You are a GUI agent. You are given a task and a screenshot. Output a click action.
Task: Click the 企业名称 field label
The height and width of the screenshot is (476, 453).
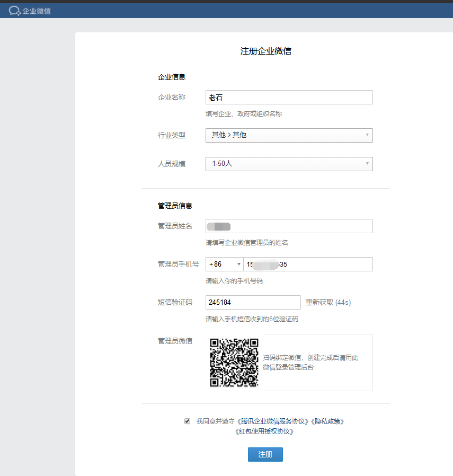pyautogui.click(x=172, y=97)
